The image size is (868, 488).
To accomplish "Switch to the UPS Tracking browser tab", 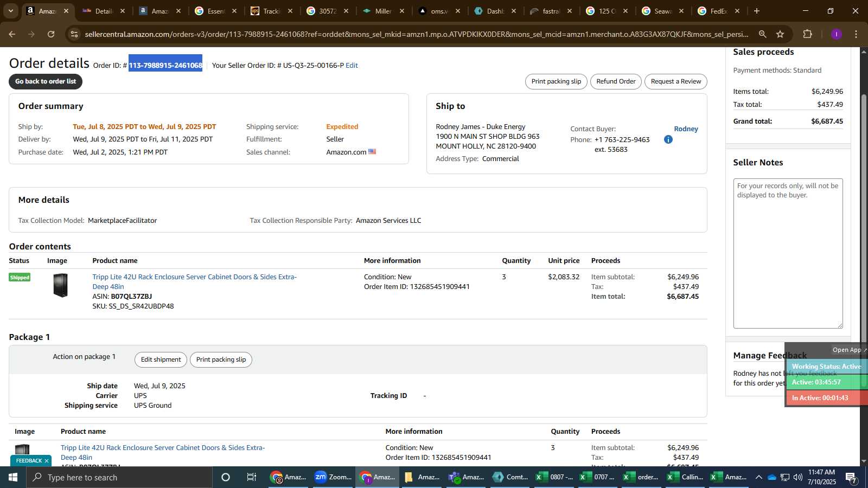I will pyautogui.click(x=271, y=11).
